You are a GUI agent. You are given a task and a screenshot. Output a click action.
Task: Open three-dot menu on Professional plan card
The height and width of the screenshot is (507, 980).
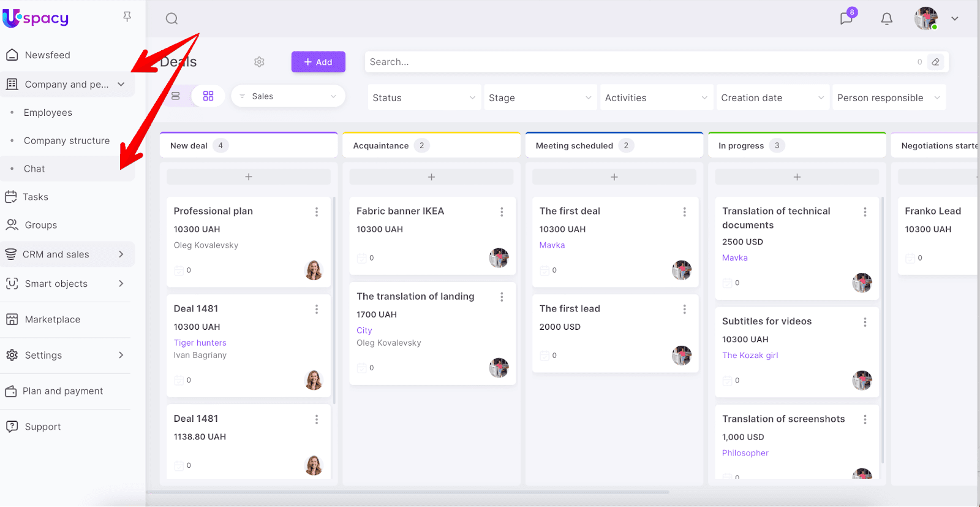tap(317, 212)
